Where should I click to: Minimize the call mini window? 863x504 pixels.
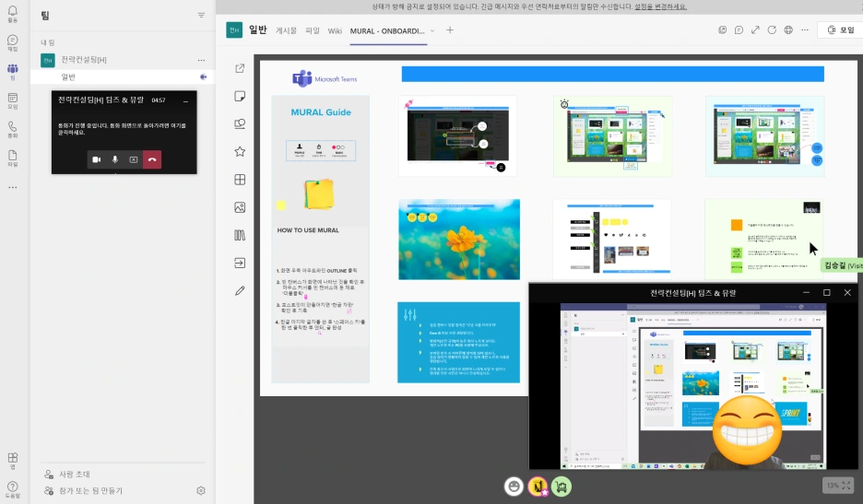(x=186, y=100)
